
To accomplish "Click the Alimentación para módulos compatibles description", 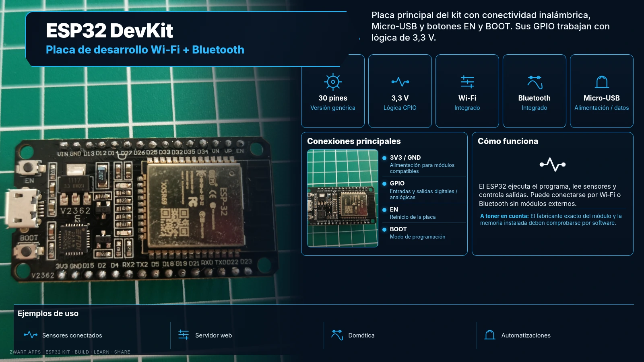I will tap(422, 168).
